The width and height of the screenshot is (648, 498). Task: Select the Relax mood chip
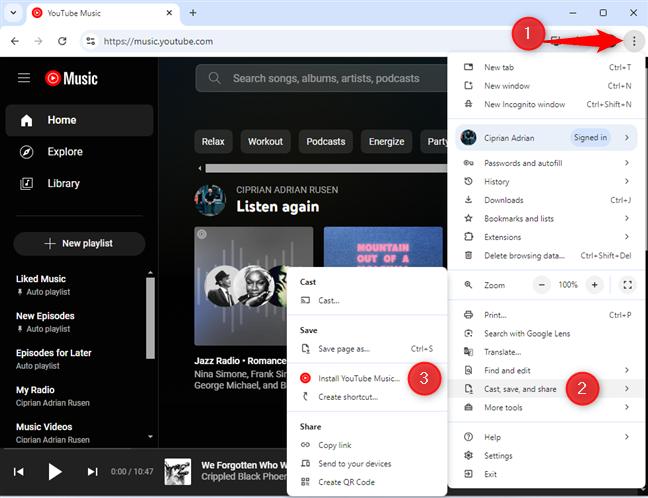(x=213, y=141)
